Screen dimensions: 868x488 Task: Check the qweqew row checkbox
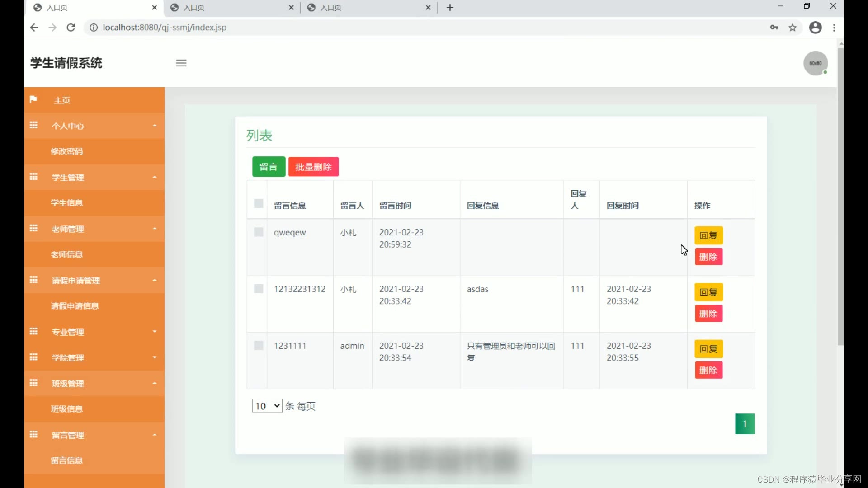click(259, 232)
